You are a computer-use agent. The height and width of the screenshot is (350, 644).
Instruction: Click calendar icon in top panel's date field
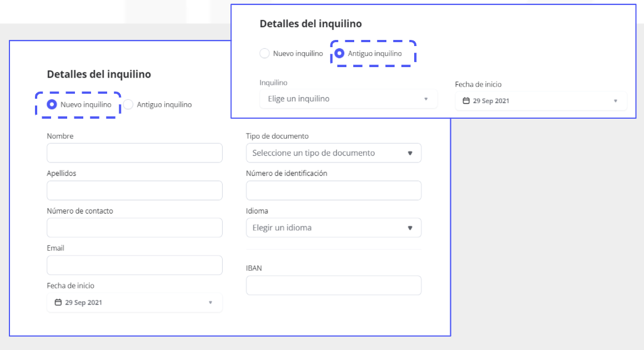[466, 101]
